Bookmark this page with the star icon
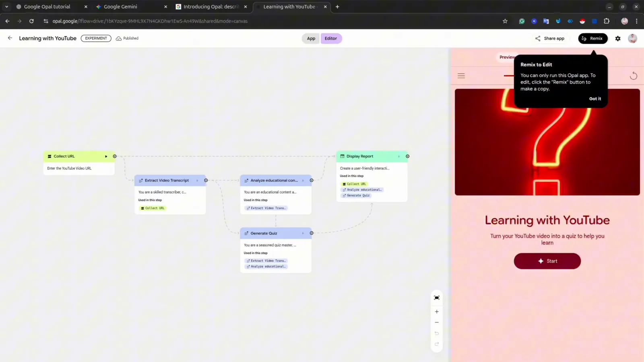 click(505, 21)
